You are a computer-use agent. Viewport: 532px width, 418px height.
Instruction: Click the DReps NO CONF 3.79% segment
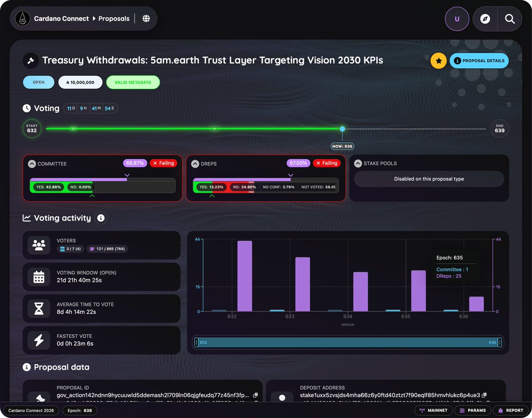[279, 187]
